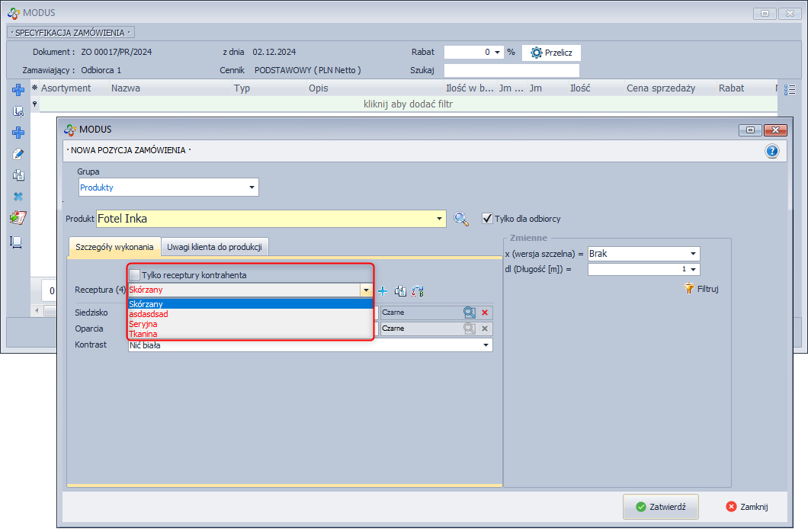The width and height of the screenshot is (808, 532).
Task: Switch to Uwagi klienta do produkcji tab
Action: tap(215, 246)
